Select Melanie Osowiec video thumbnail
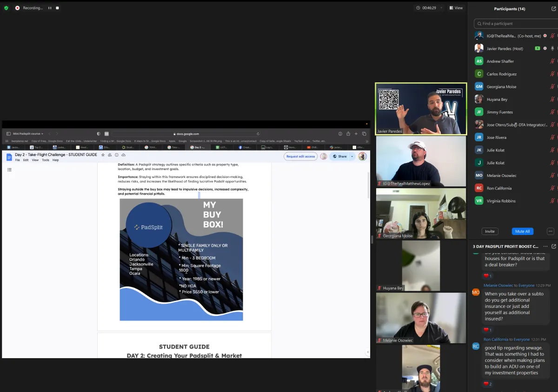Viewport: 558px width, 392px height. pyautogui.click(x=421, y=318)
